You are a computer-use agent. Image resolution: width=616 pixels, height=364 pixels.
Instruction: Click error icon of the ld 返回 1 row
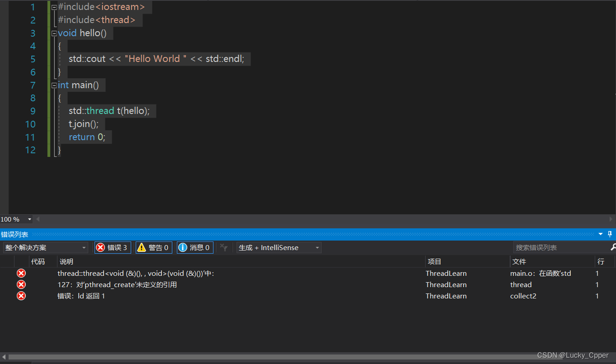click(x=21, y=296)
